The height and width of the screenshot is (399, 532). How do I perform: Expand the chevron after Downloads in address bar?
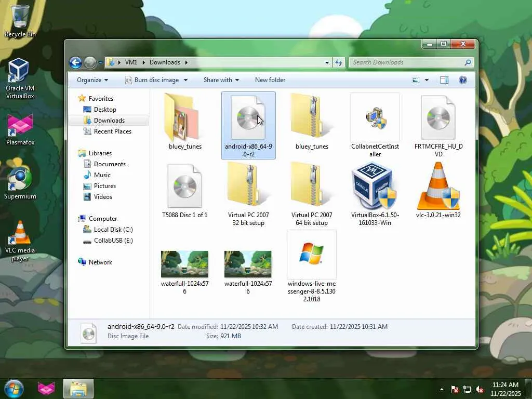(187, 62)
